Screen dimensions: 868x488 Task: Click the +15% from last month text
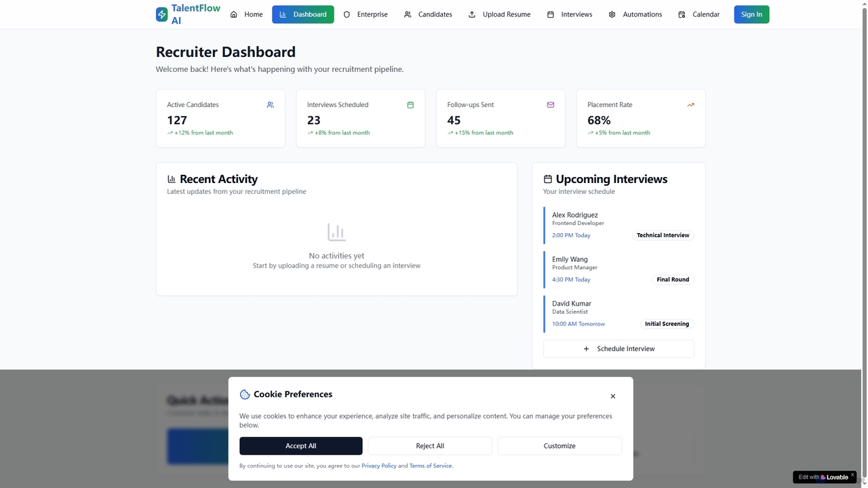484,133
